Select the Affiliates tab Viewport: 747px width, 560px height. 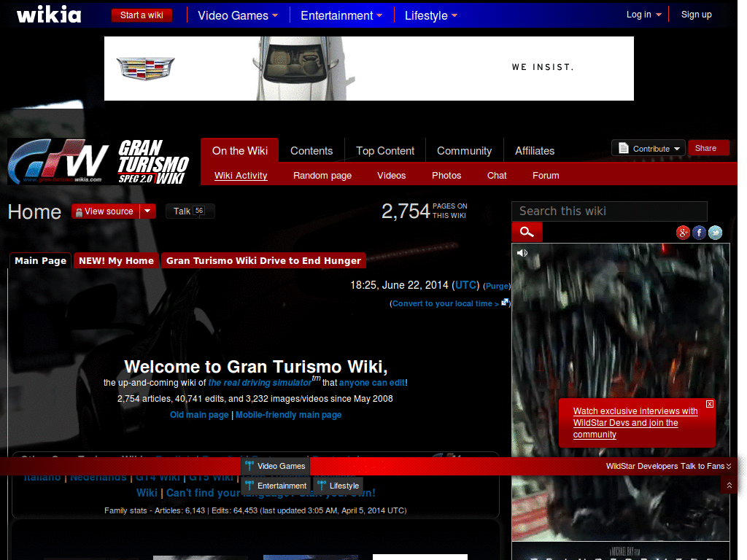click(x=535, y=151)
